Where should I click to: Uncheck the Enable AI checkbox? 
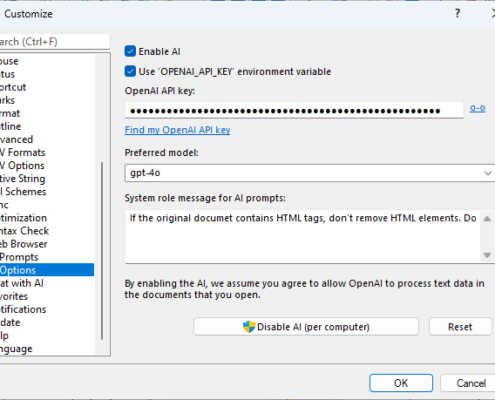tap(130, 51)
